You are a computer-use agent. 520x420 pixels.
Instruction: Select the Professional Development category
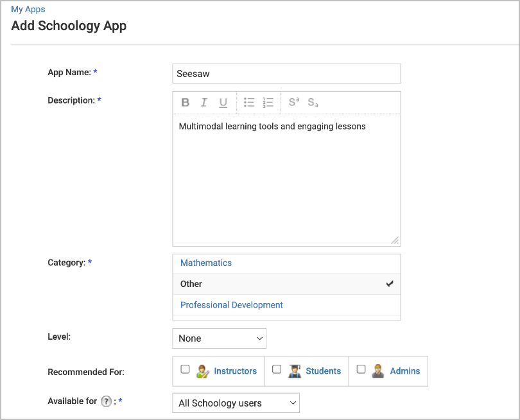click(231, 305)
